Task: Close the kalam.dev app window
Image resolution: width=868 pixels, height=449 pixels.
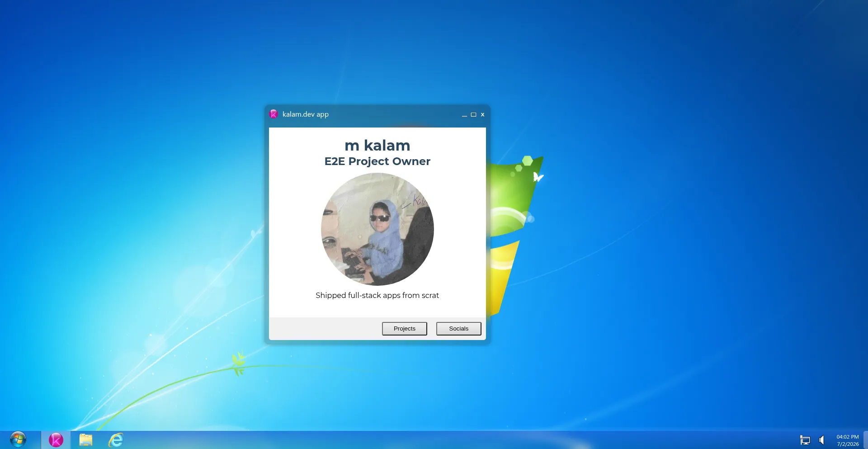Action: point(482,115)
